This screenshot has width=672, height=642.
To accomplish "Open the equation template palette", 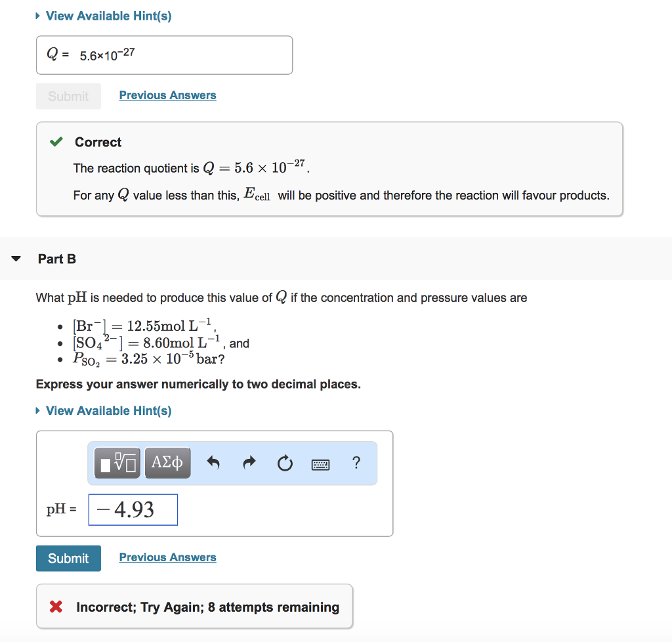I will tap(116, 463).
